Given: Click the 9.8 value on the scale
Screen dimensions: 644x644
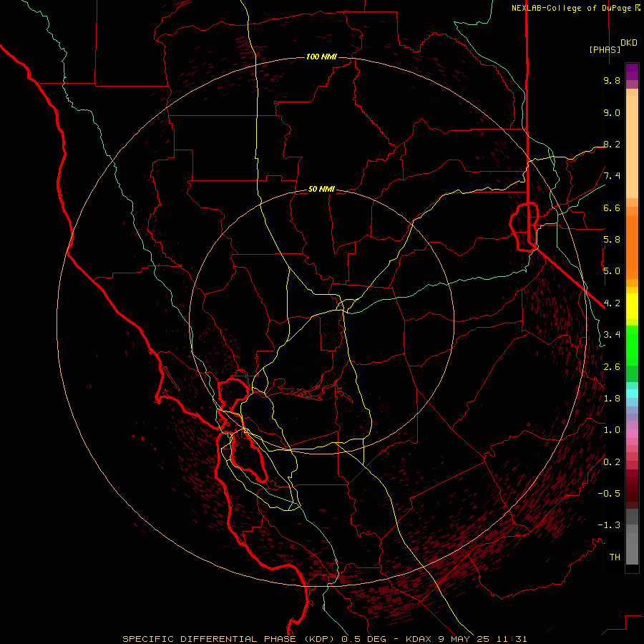Looking at the screenshot, I should click(x=612, y=80).
